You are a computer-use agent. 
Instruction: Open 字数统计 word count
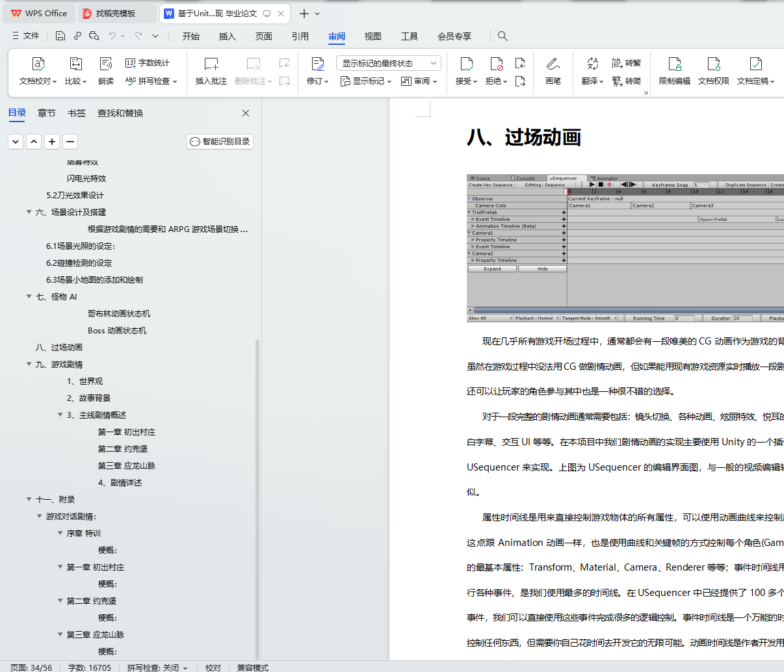pos(148,63)
